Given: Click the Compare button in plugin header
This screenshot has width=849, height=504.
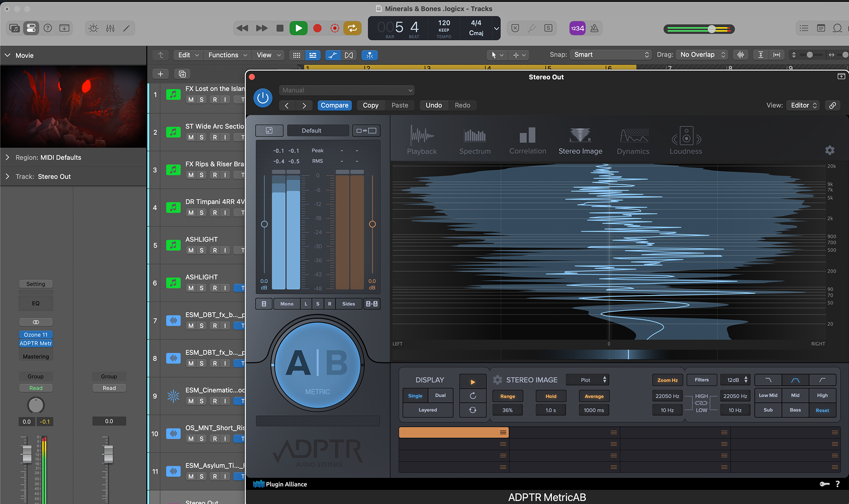Looking at the screenshot, I should 334,105.
